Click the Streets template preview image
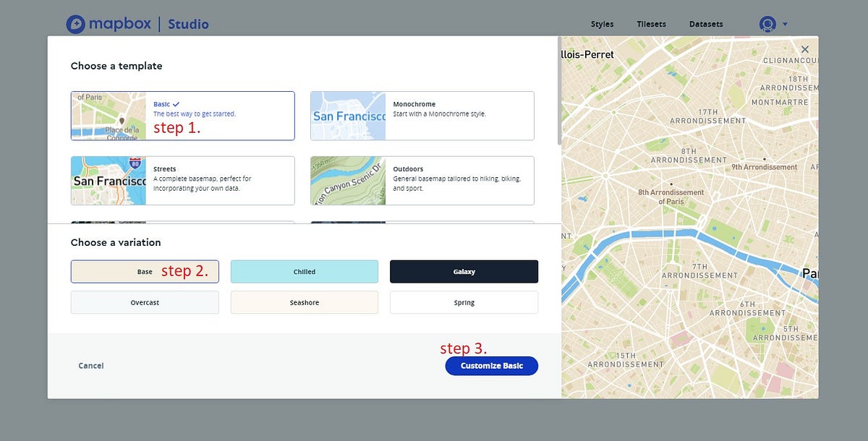Screen dimensions: 868x441 click(x=108, y=180)
